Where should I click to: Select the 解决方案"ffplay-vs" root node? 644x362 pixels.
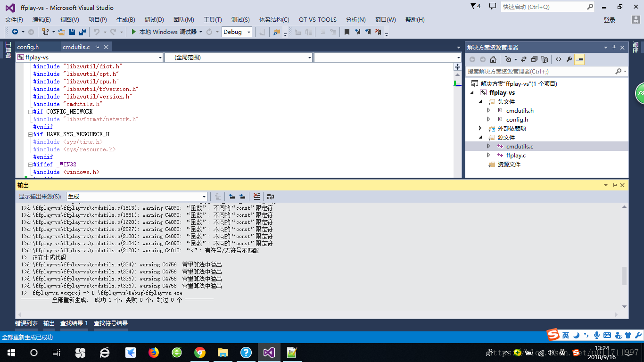coord(519,83)
